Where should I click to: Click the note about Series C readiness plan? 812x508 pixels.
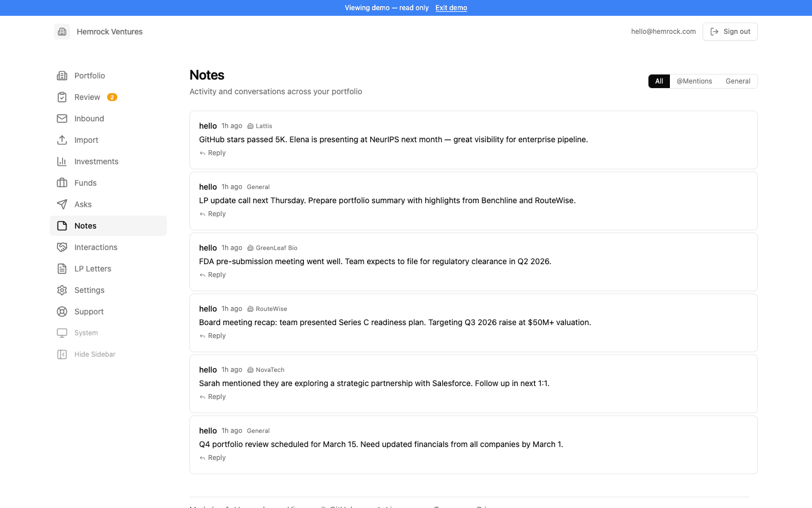[x=395, y=322]
